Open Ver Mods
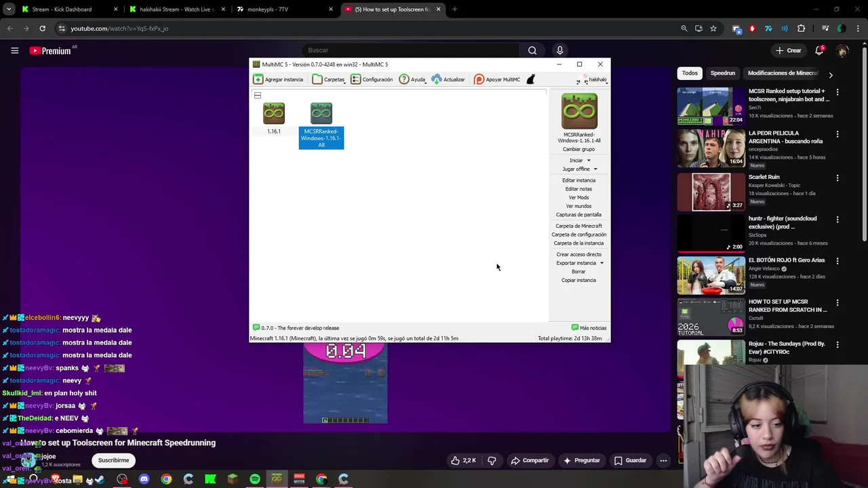This screenshot has width=868, height=488. coord(578,197)
